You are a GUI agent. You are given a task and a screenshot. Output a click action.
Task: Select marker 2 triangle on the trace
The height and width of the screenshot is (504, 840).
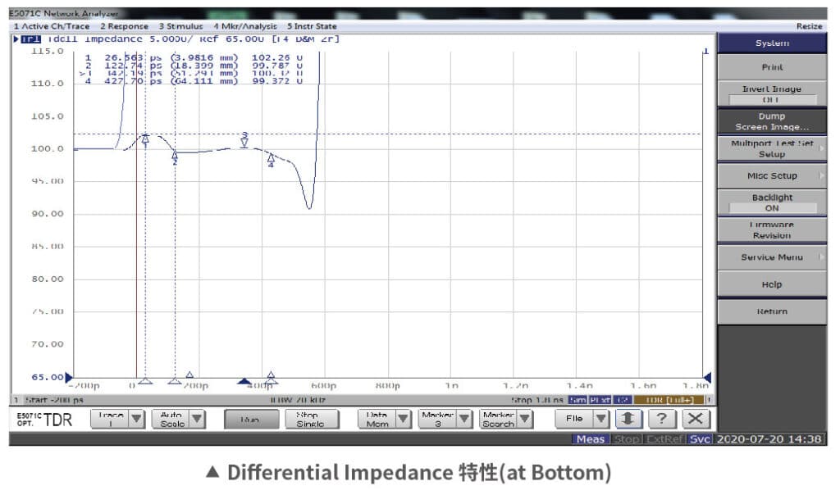(174, 155)
